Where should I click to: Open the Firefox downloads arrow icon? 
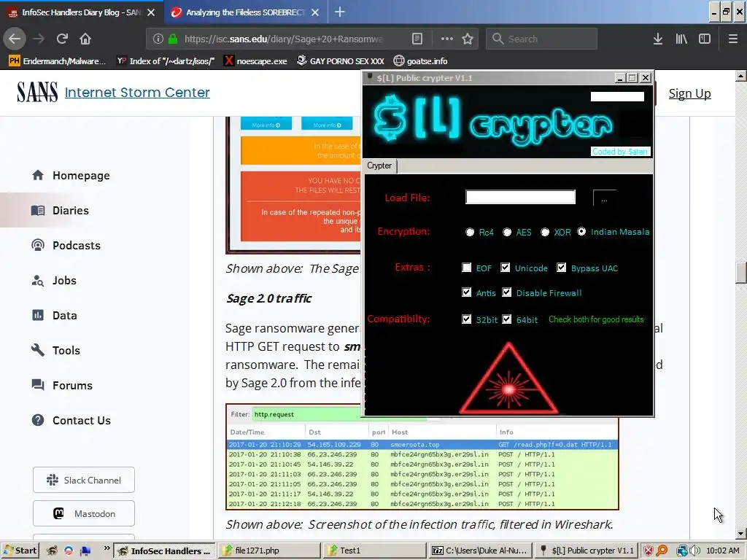point(658,39)
